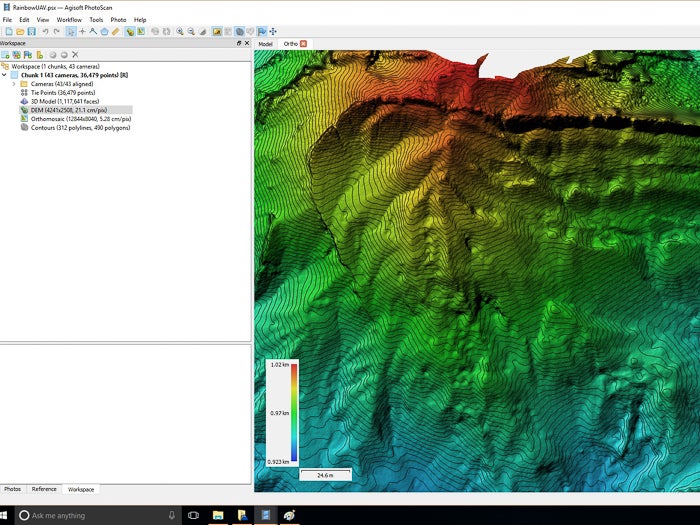Choose the ruler measurement tool

[116, 32]
